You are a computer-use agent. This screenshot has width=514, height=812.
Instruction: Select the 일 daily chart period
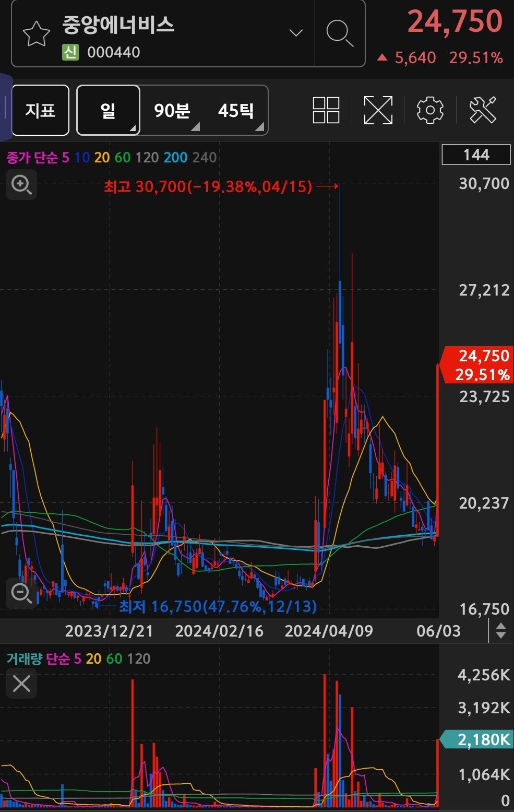[108, 110]
